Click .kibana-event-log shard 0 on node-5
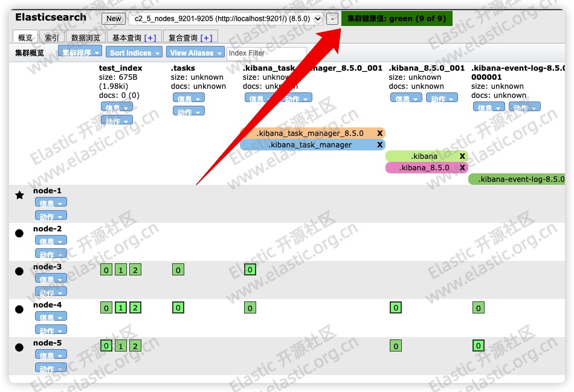 pyautogui.click(x=478, y=345)
